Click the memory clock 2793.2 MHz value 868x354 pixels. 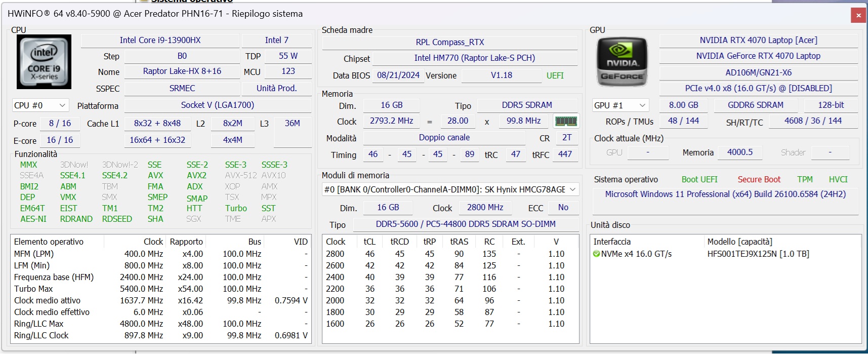pyautogui.click(x=391, y=121)
